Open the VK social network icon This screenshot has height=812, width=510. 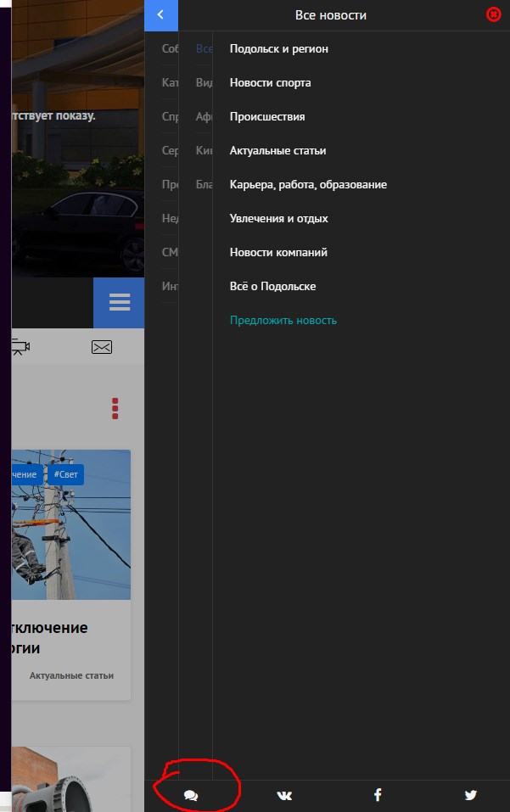coord(284,795)
